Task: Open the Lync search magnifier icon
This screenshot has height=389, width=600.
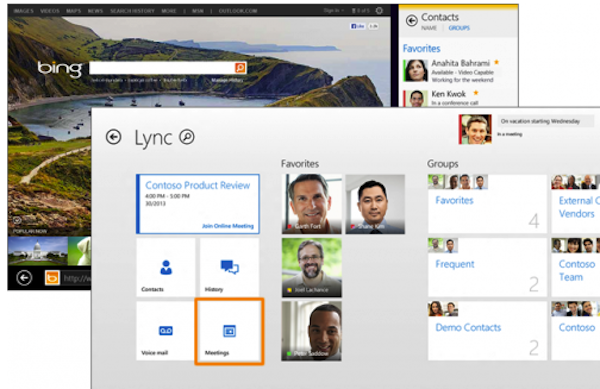Action: [187, 137]
